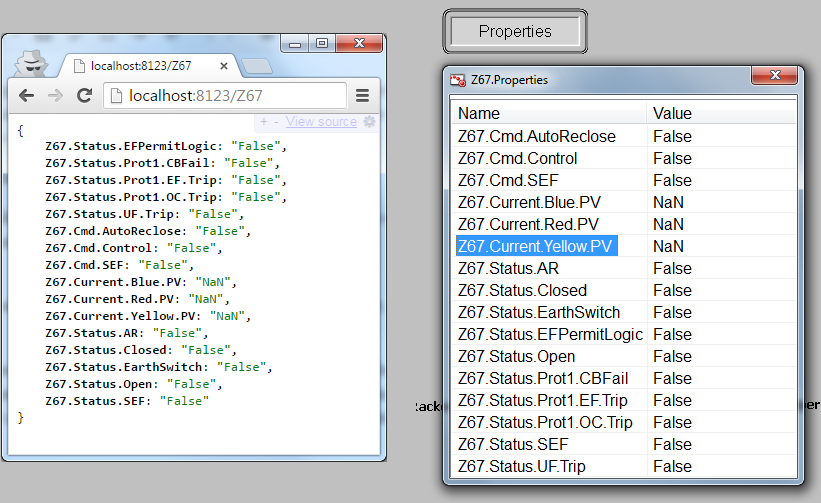Image resolution: width=821 pixels, height=503 pixels.
Task: Click the Value column header
Action: click(x=722, y=113)
